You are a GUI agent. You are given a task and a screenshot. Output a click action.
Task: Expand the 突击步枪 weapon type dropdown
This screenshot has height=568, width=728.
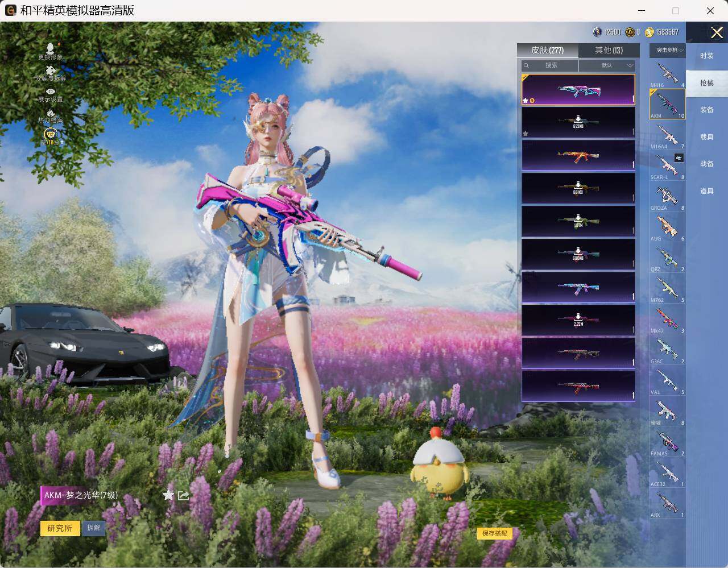pyautogui.click(x=668, y=50)
